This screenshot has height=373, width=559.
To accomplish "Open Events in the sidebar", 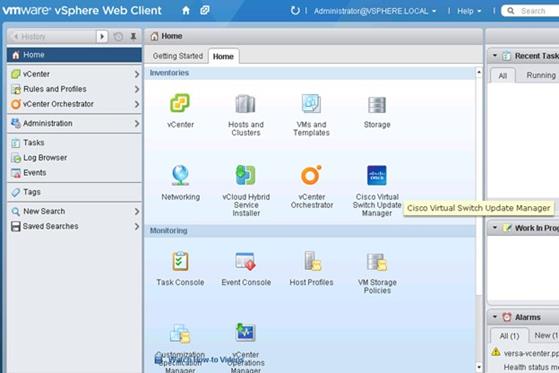I will pyautogui.click(x=74, y=173).
